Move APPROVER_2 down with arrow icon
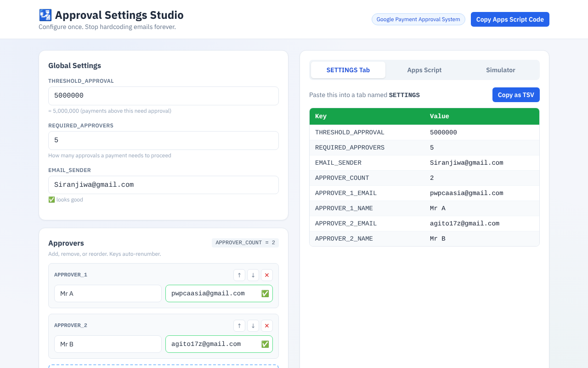 tap(253, 326)
